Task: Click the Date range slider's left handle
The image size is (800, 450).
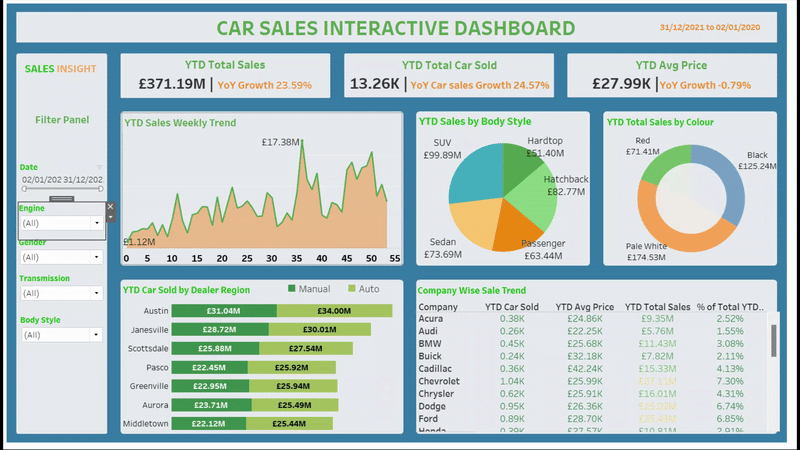Action: 24,189
